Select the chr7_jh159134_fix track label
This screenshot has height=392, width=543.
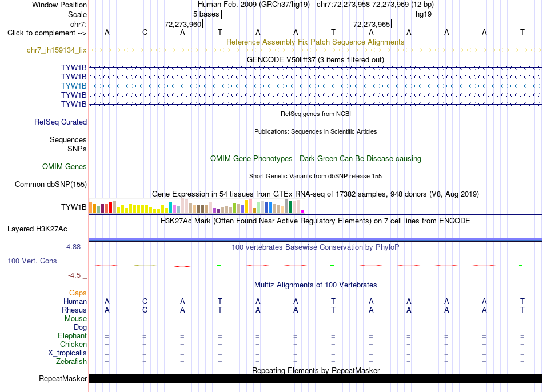coord(57,50)
